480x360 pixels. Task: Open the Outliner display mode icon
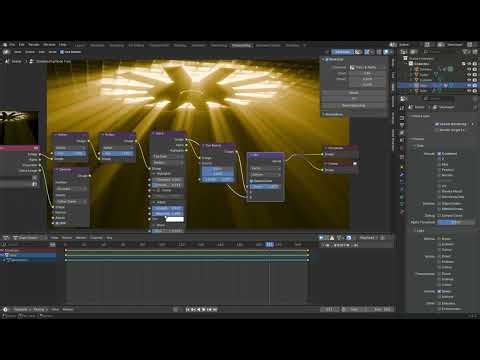pyautogui.click(x=414, y=52)
